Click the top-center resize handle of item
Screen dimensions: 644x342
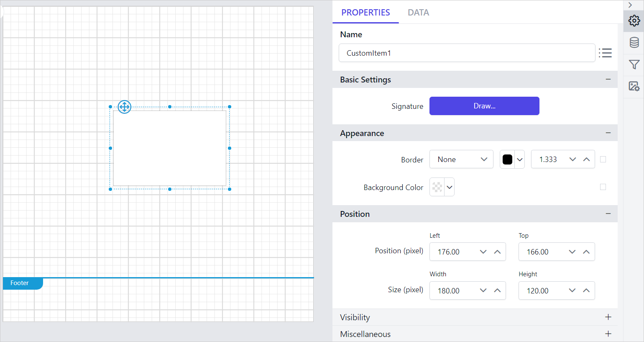(x=170, y=107)
